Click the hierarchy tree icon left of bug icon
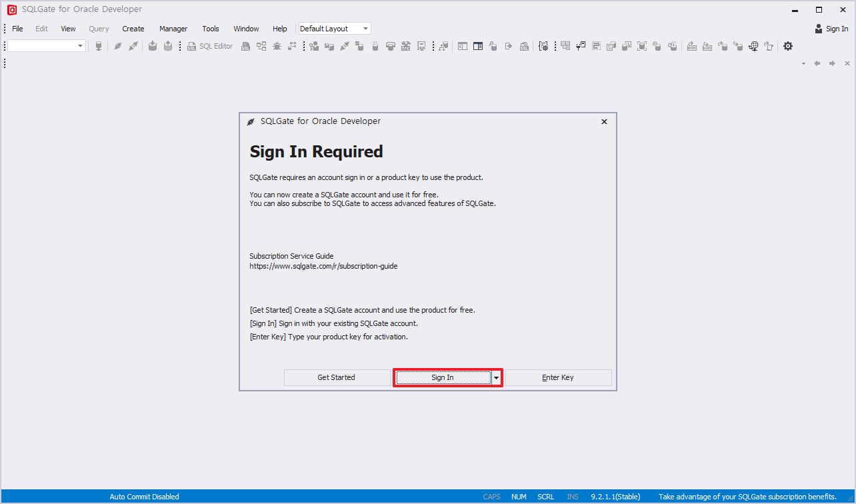The height and width of the screenshot is (504, 856). (261, 46)
